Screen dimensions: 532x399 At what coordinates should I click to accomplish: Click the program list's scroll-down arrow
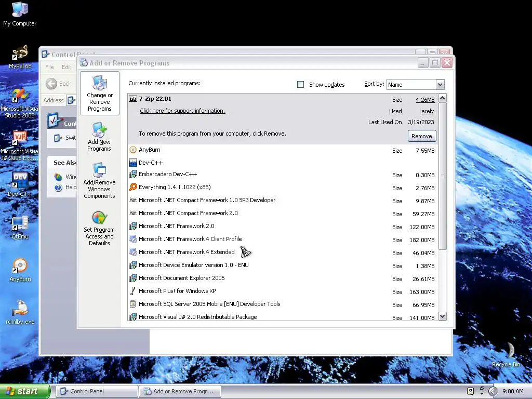[443, 316]
